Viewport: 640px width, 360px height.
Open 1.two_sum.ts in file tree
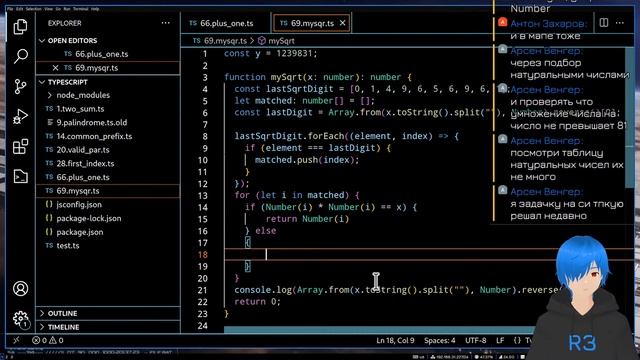click(x=108, y=109)
